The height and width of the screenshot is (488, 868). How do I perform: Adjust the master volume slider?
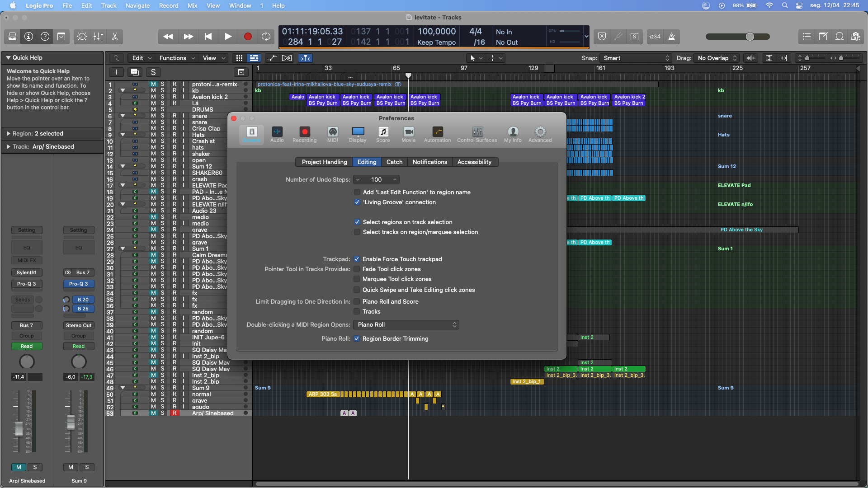(x=750, y=37)
